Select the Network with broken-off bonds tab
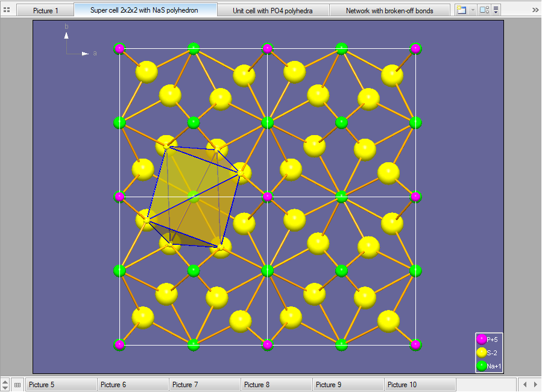The image size is (542, 392). tap(389, 10)
